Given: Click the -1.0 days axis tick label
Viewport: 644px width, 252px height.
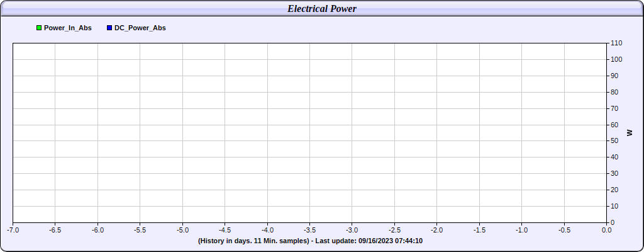Looking at the screenshot, I should tap(521, 230).
